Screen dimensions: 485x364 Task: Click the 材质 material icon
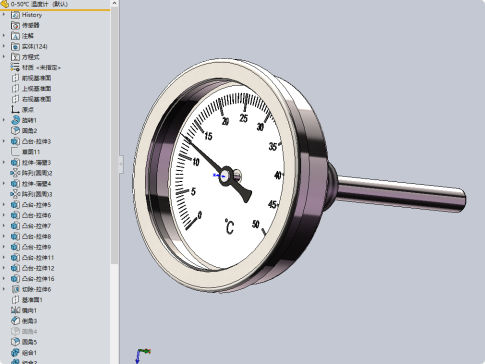point(15,67)
